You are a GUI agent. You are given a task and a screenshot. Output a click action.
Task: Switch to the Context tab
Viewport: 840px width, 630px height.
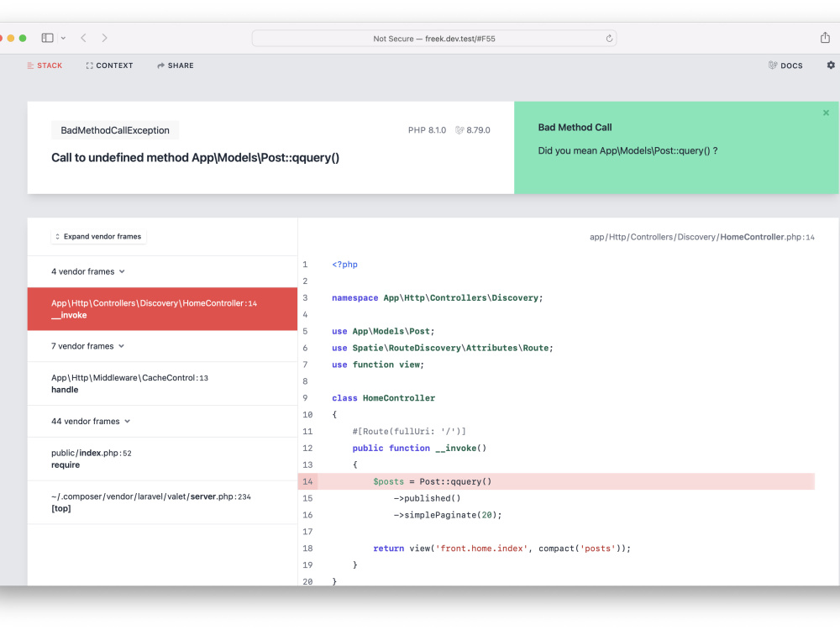tap(109, 66)
